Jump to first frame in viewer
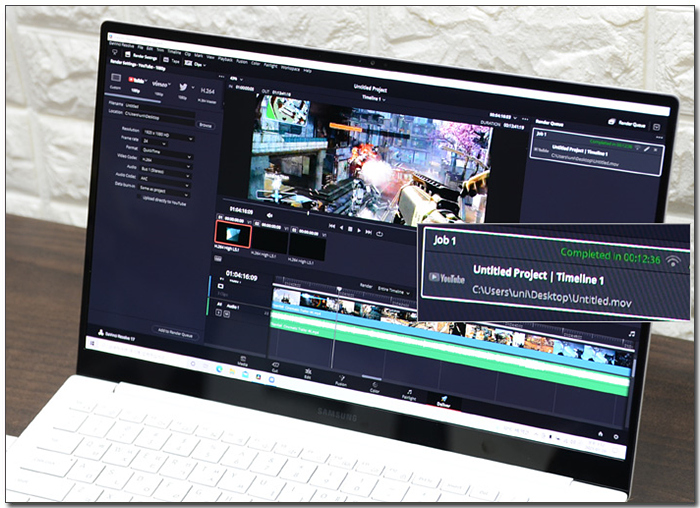This screenshot has width=700, height=508. click(332, 226)
